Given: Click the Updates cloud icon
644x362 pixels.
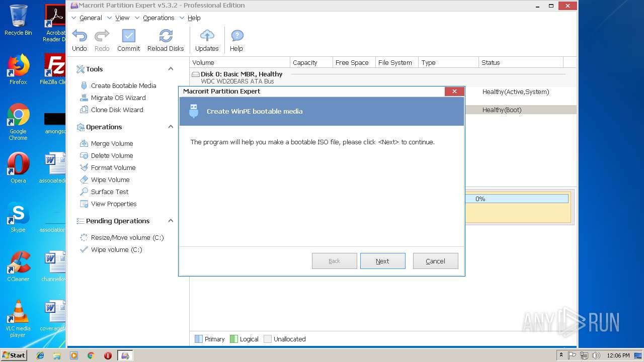Looking at the screenshot, I should [x=207, y=36].
